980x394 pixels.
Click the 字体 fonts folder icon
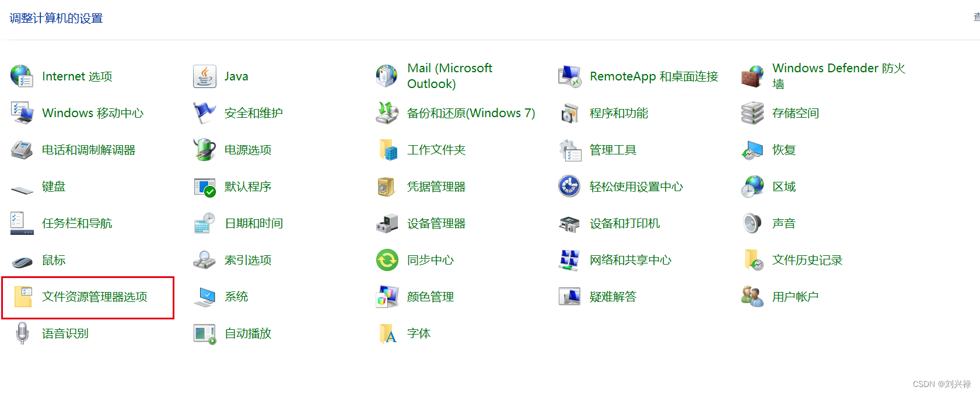387,333
